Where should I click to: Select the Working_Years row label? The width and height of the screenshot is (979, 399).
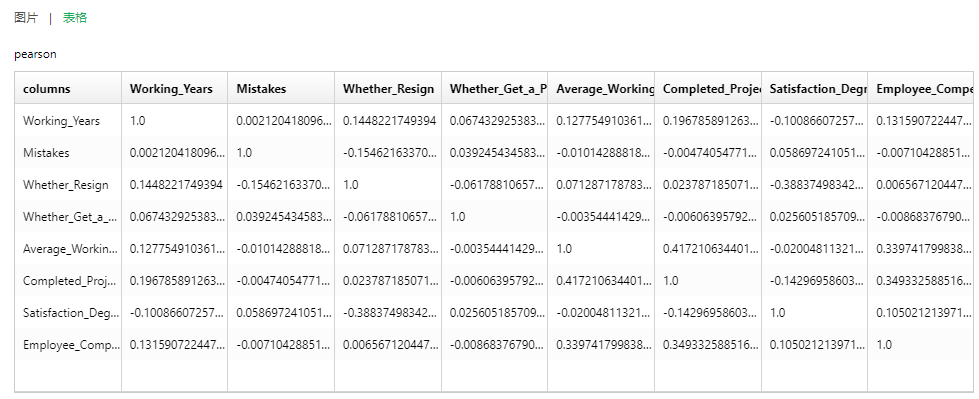[x=61, y=121]
